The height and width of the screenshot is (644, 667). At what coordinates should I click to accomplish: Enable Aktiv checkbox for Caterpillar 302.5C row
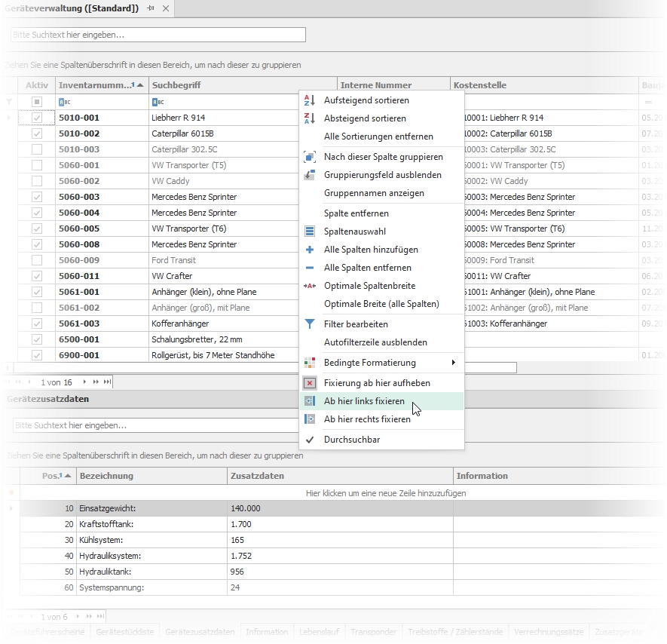(37, 149)
